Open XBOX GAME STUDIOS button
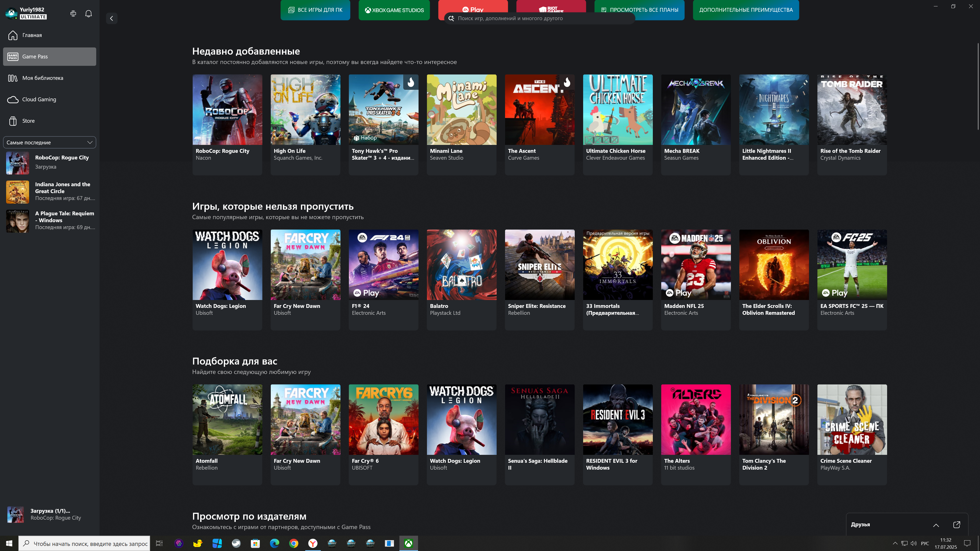The image size is (980, 551). pos(394,10)
